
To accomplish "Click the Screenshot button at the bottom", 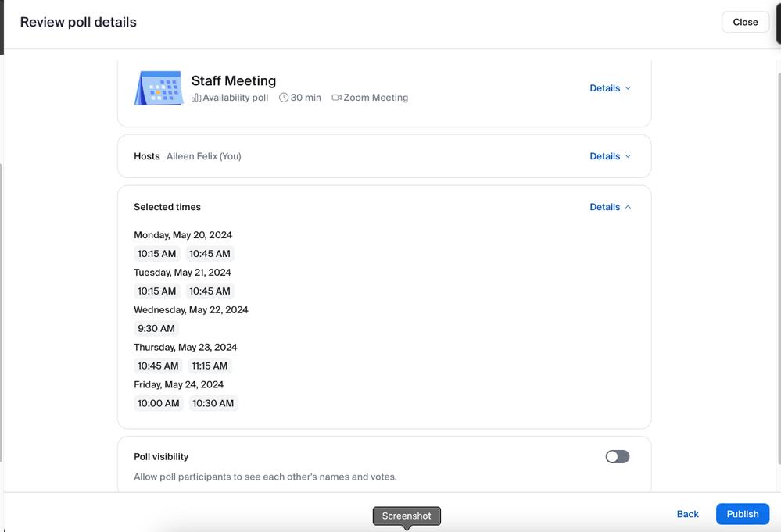I will point(407,516).
